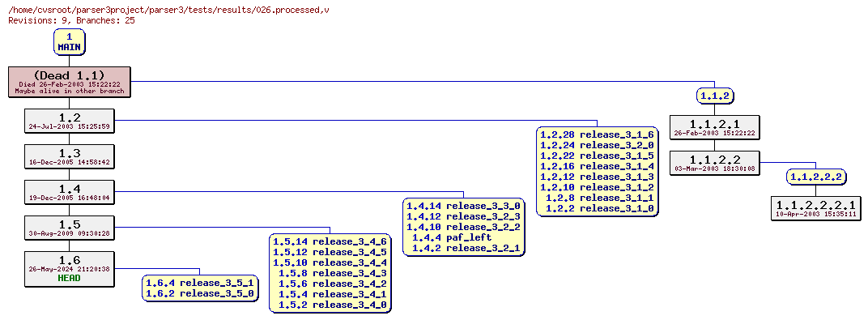Open branch 1.2.10 release_3_1_2
868x320 pixels.
(598, 187)
